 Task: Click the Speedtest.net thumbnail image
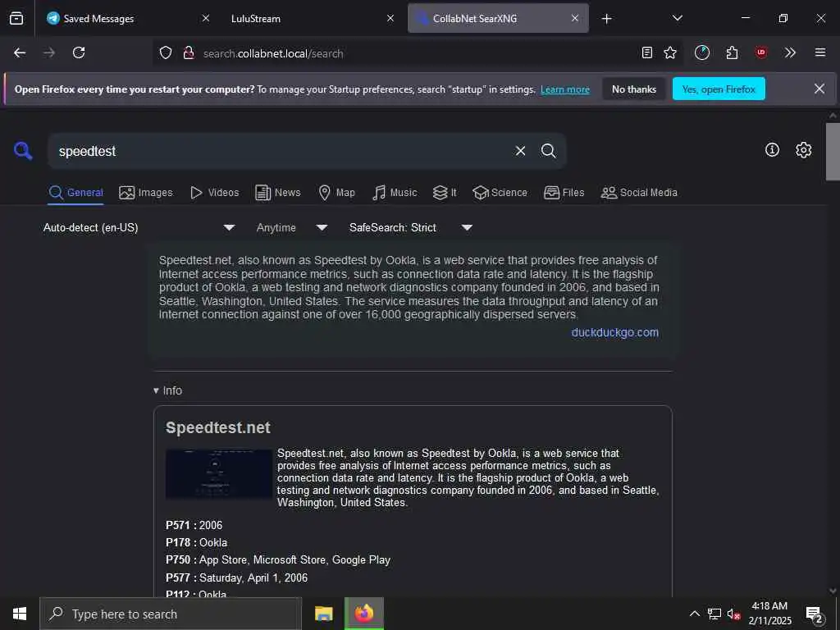pyautogui.click(x=219, y=473)
